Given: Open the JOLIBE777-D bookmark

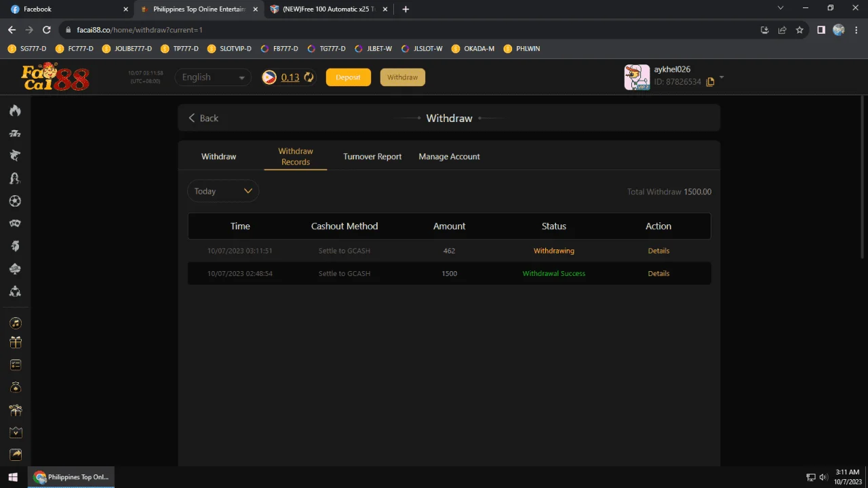Looking at the screenshot, I should pyautogui.click(x=127, y=49).
